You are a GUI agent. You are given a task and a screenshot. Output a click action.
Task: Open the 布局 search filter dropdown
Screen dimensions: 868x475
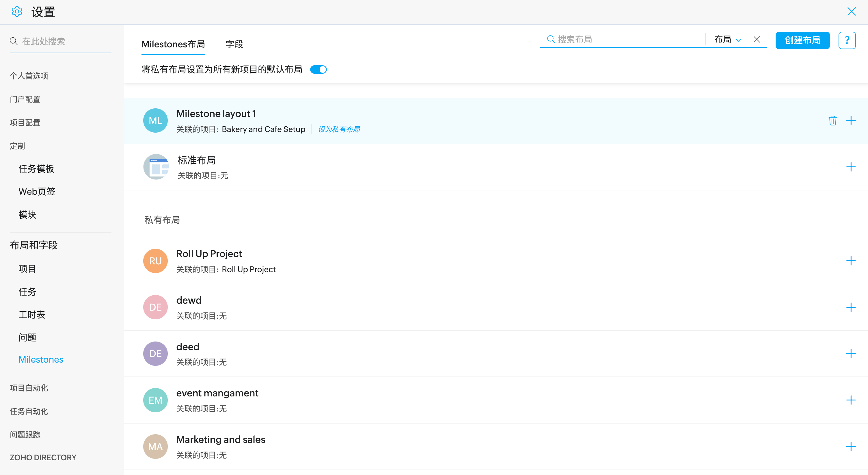727,40
